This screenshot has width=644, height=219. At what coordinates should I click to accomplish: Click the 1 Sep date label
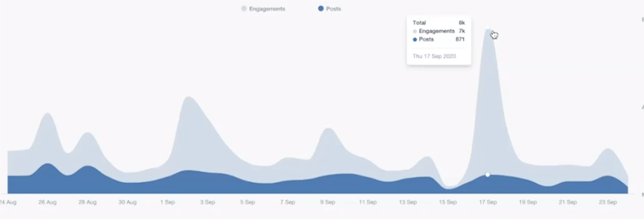(167, 202)
